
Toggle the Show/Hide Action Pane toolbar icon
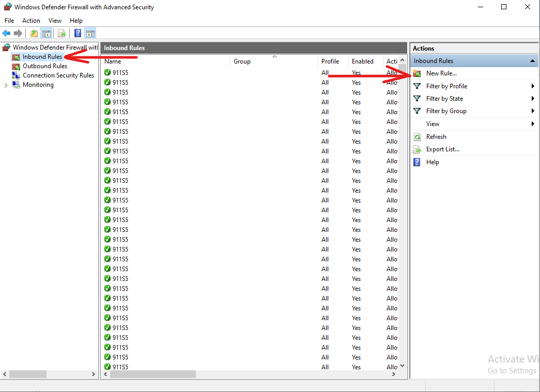pos(90,34)
